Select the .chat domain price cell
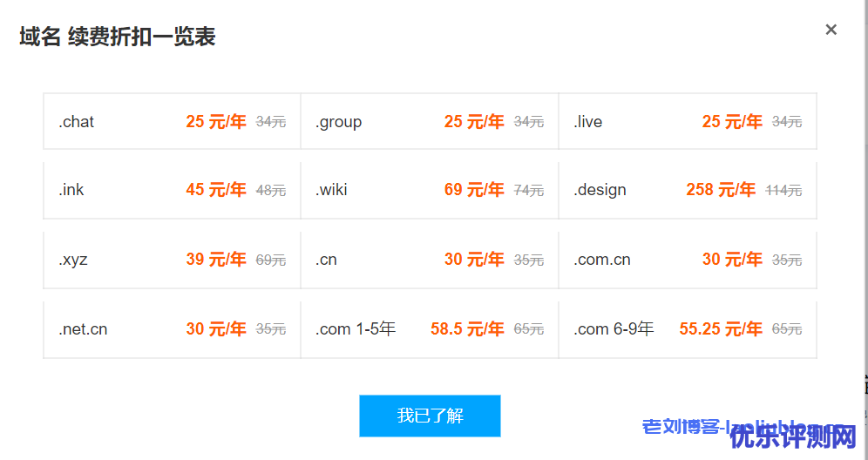Image resolution: width=868 pixels, height=460 pixels. (172, 122)
